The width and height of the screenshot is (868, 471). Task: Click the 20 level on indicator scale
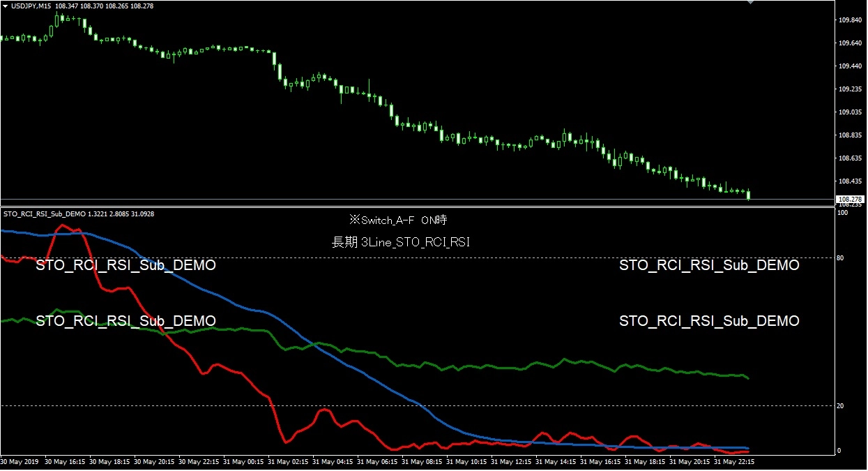click(841, 405)
